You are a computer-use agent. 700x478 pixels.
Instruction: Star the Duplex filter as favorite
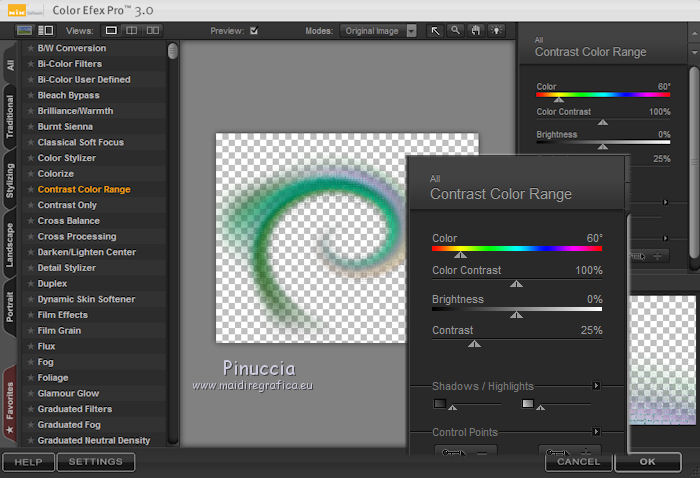[x=30, y=283]
